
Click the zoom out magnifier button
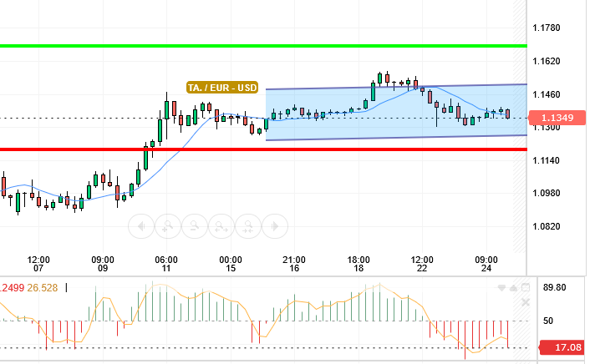pyautogui.click(x=195, y=226)
